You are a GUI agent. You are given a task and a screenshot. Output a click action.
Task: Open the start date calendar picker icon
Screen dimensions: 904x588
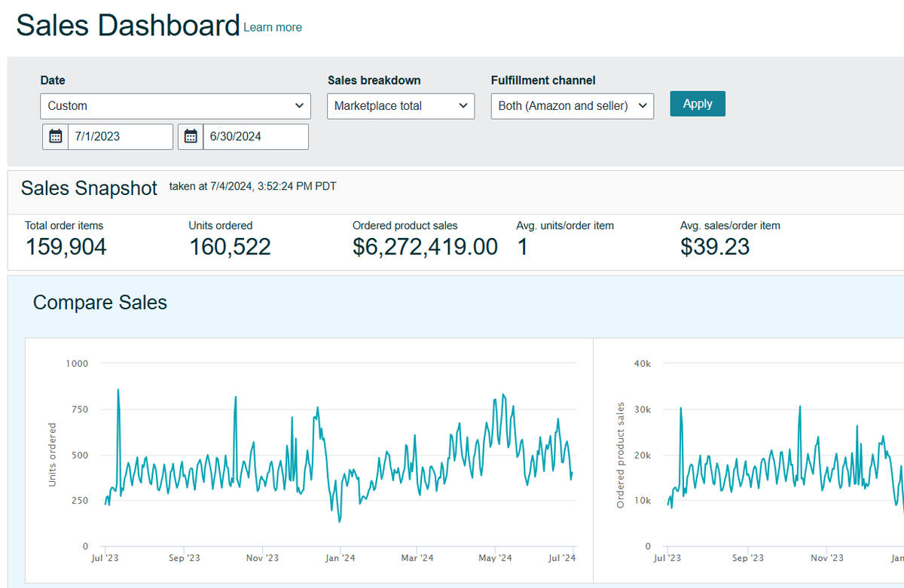55,136
